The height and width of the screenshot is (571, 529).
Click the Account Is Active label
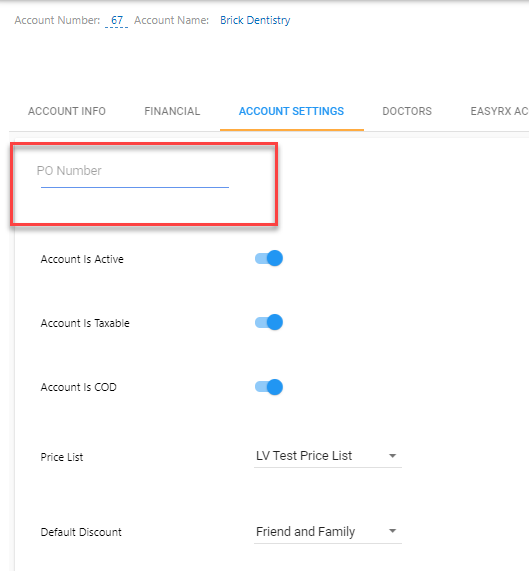[82, 259]
